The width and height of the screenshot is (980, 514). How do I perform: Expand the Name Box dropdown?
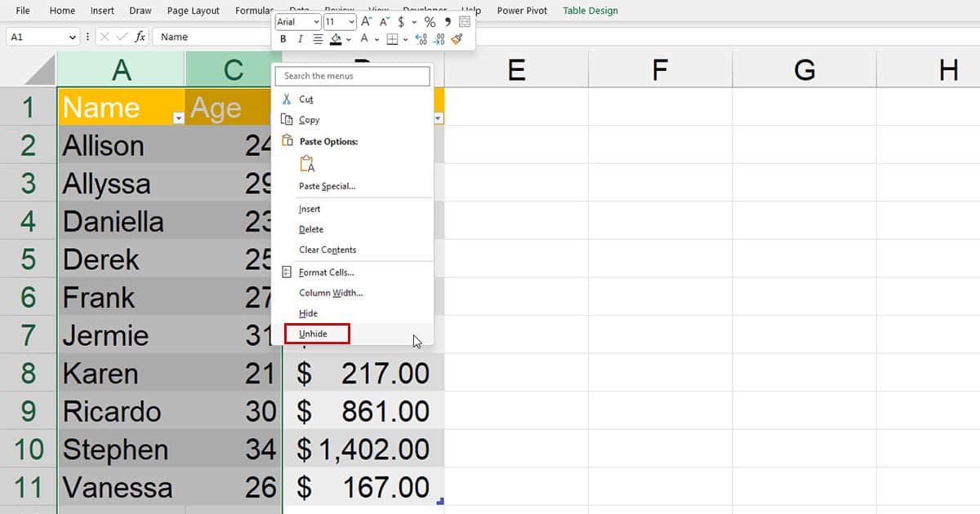[72, 37]
